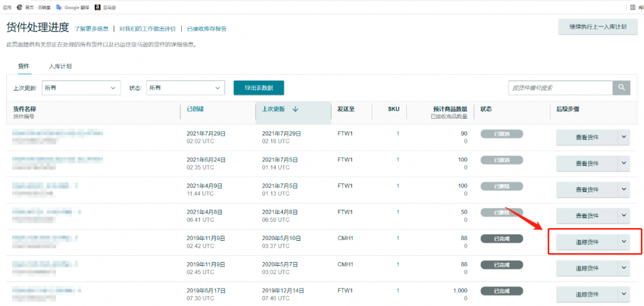Click the quantity 90 cell
This screenshot has width=644, height=306.
[x=464, y=133]
